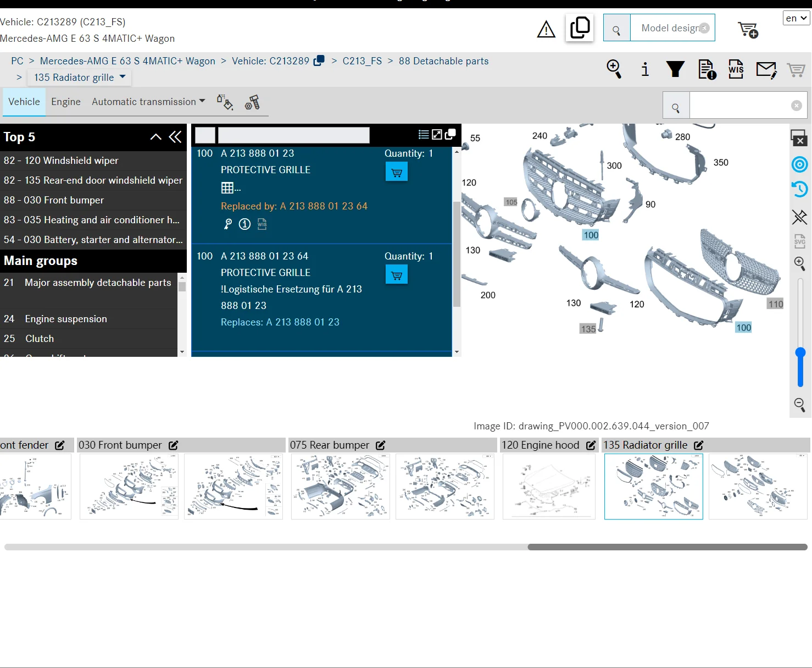
Task: Click the target circle icon beside the drawing
Action: point(800,164)
